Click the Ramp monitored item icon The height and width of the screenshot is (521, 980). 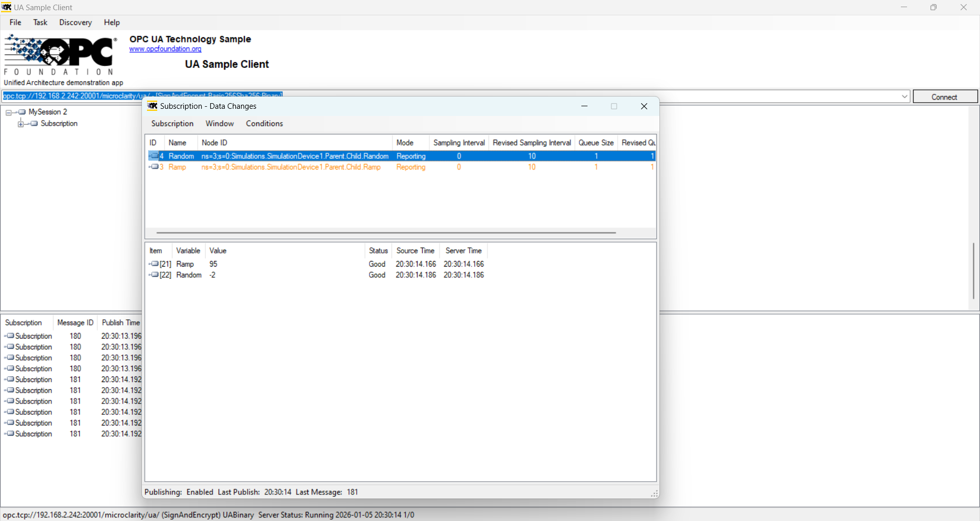coord(155,167)
